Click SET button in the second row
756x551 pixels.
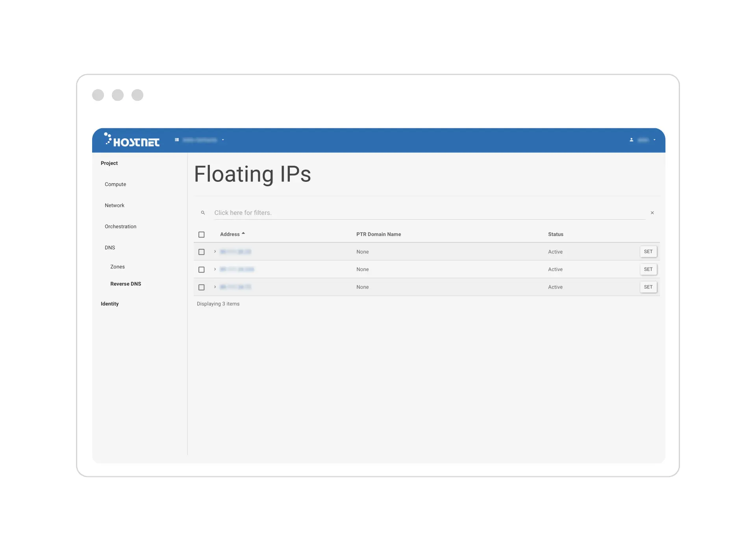(648, 269)
